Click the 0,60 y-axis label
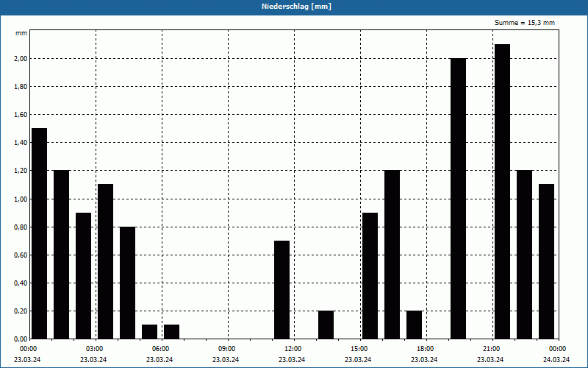The width and height of the screenshot is (588, 368). [21, 255]
